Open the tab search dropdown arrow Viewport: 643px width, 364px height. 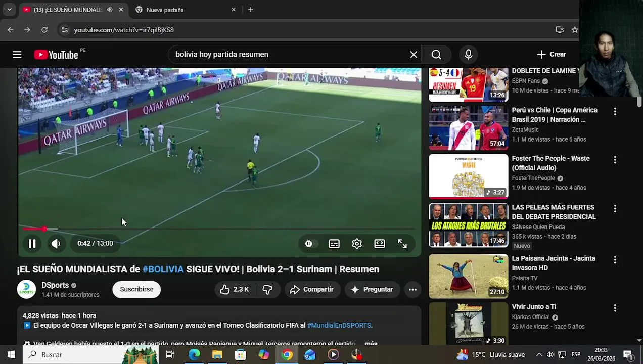point(9,10)
